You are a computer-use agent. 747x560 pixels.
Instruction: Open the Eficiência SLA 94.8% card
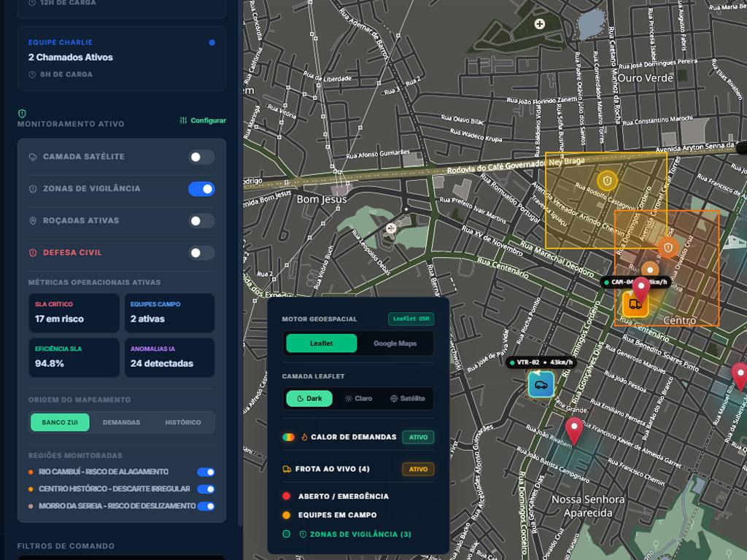pos(74,357)
